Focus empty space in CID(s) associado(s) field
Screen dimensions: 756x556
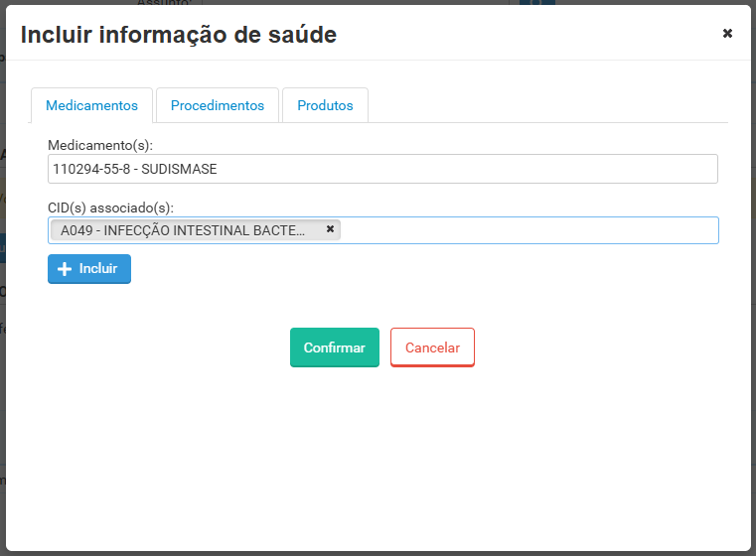527,230
